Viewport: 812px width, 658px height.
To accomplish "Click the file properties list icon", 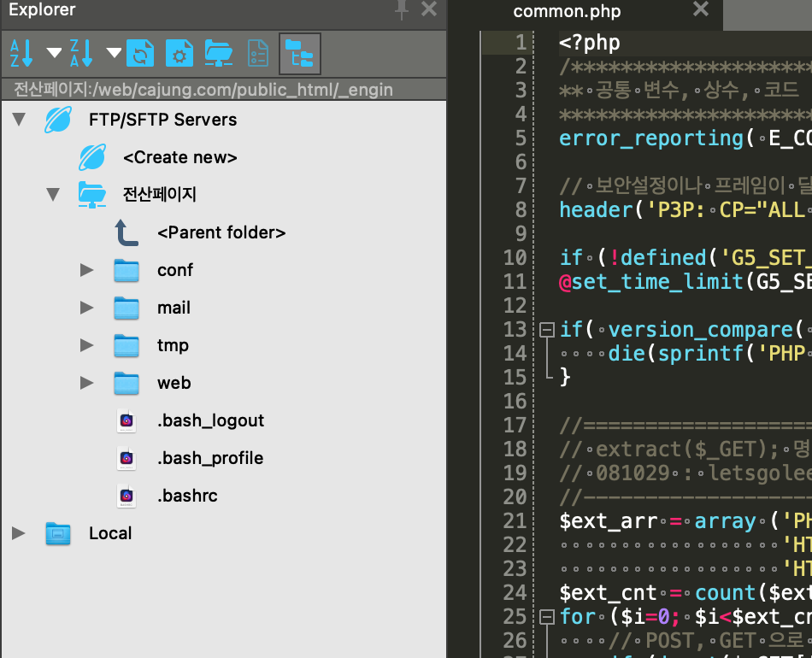I will click(x=257, y=53).
